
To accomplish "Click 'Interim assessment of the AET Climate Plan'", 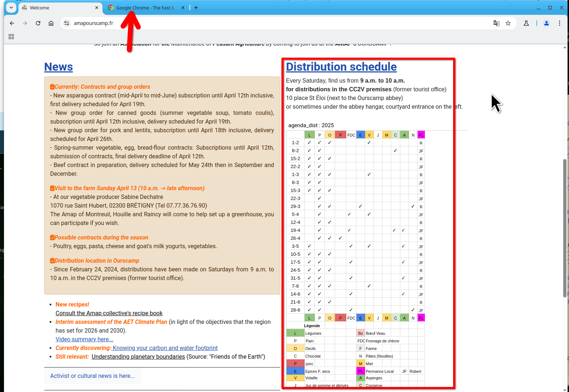I will pos(111,322).
